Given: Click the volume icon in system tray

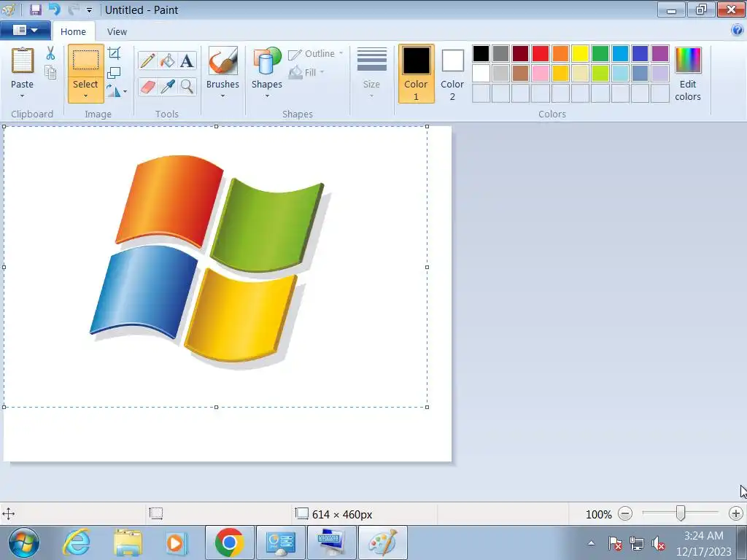Looking at the screenshot, I should 658,542.
